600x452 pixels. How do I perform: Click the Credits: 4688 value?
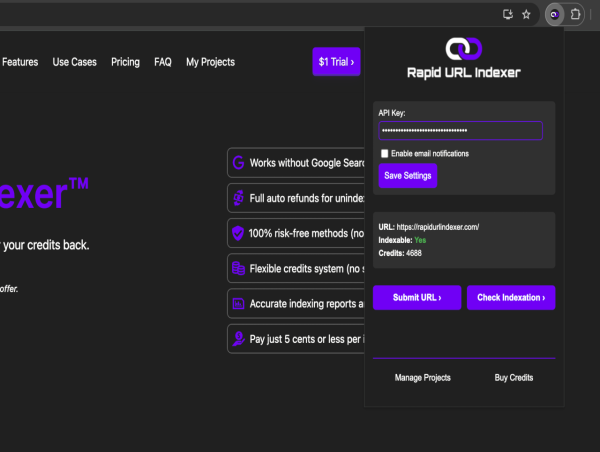click(x=400, y=253)
